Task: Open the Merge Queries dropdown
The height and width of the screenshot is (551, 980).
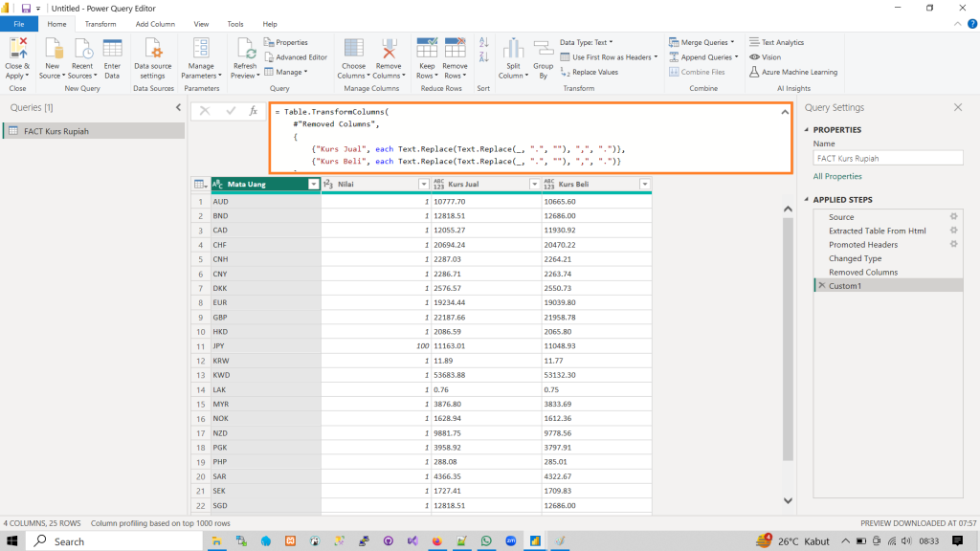Action: 732,42
